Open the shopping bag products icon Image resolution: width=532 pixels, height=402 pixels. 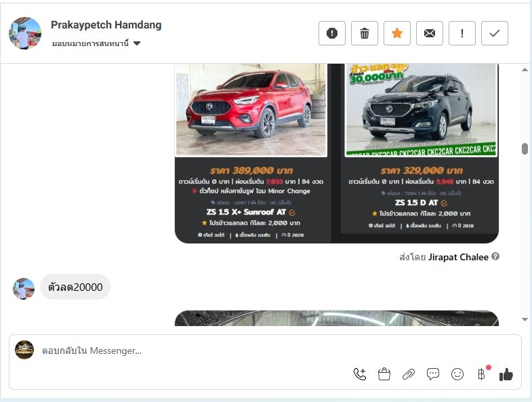tap(384, 374)
